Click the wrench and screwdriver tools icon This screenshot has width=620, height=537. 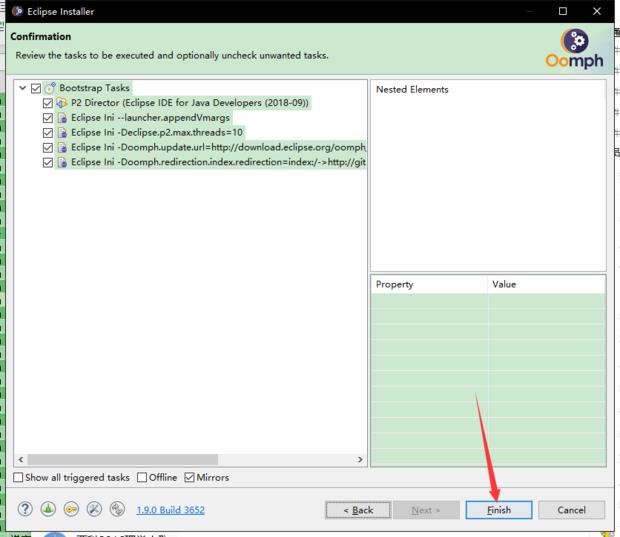(94, 509)
